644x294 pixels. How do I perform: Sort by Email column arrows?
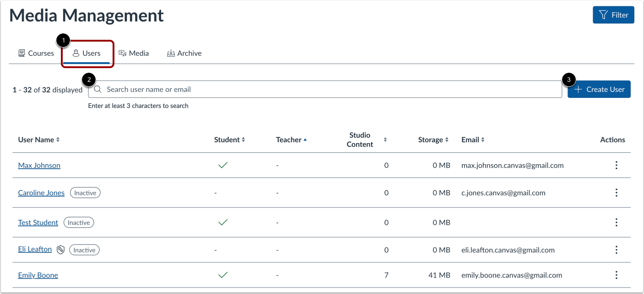click(x=482, y=140)
